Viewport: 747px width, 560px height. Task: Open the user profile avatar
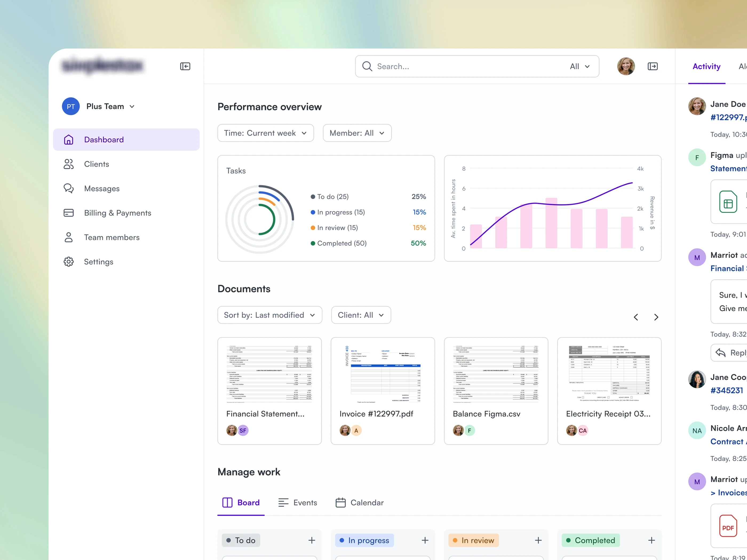[x=626, y=66]
